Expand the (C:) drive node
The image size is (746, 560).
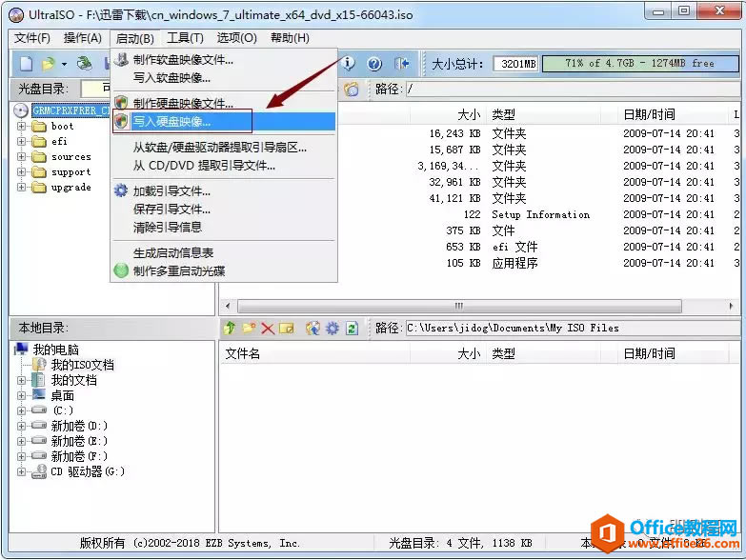[x=21, y=410]
